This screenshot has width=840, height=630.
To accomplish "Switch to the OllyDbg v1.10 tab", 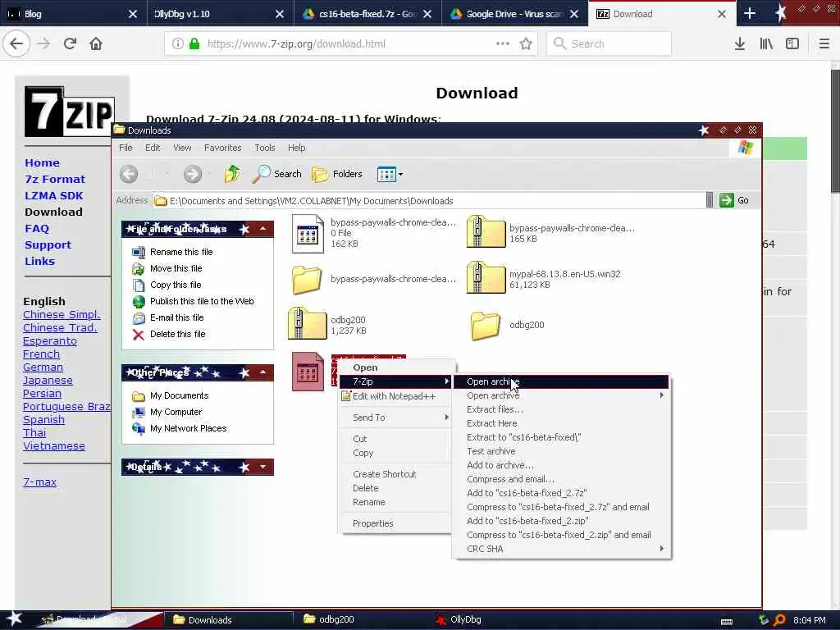I will coord(220,13).
